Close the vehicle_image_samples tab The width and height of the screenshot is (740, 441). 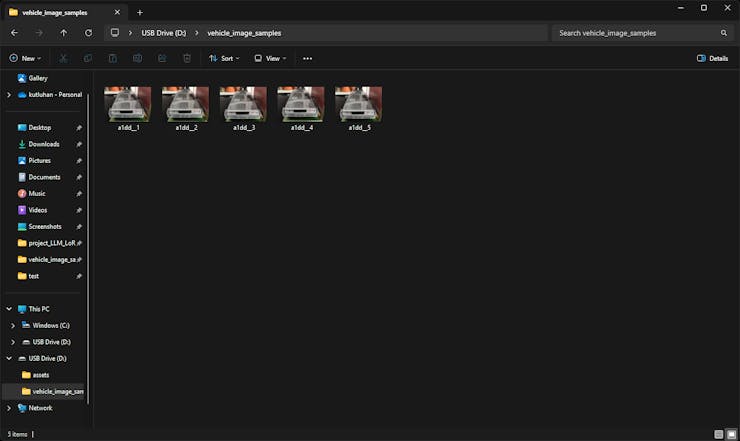[x=118, y=12]
